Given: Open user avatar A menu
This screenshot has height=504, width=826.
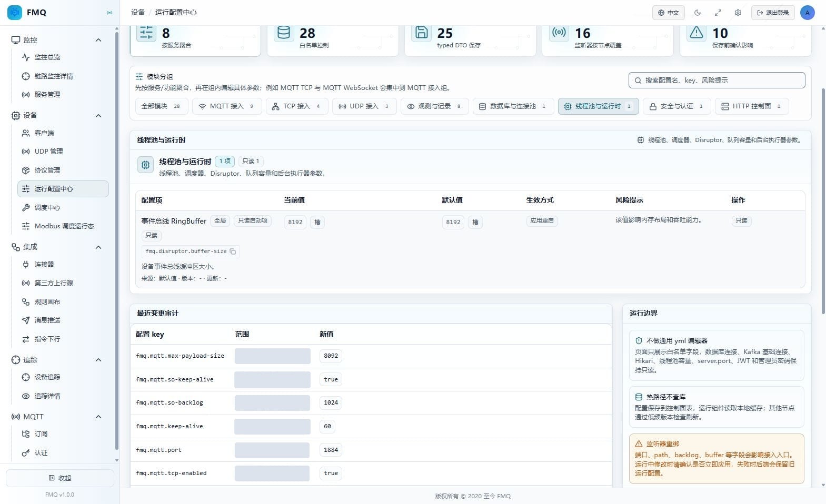Looking at the screenshot, I should (807, 13).
